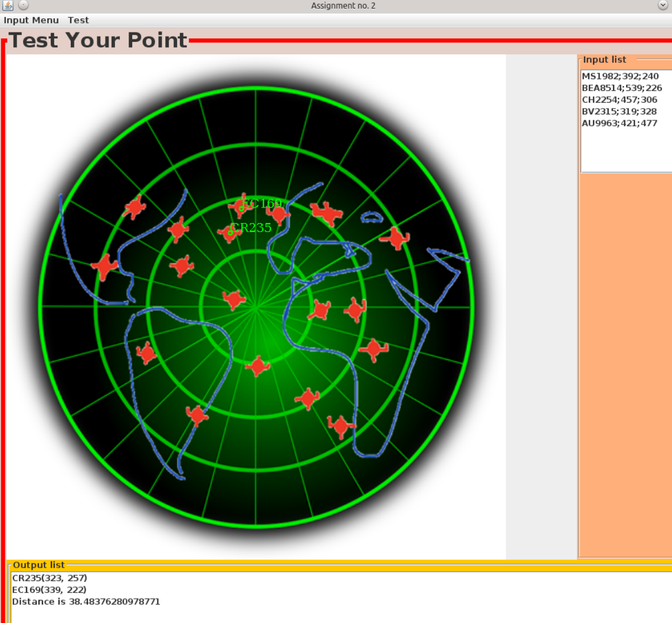Click the Distance result line in the Output list
672x623 pixels.
pos(86,601)
